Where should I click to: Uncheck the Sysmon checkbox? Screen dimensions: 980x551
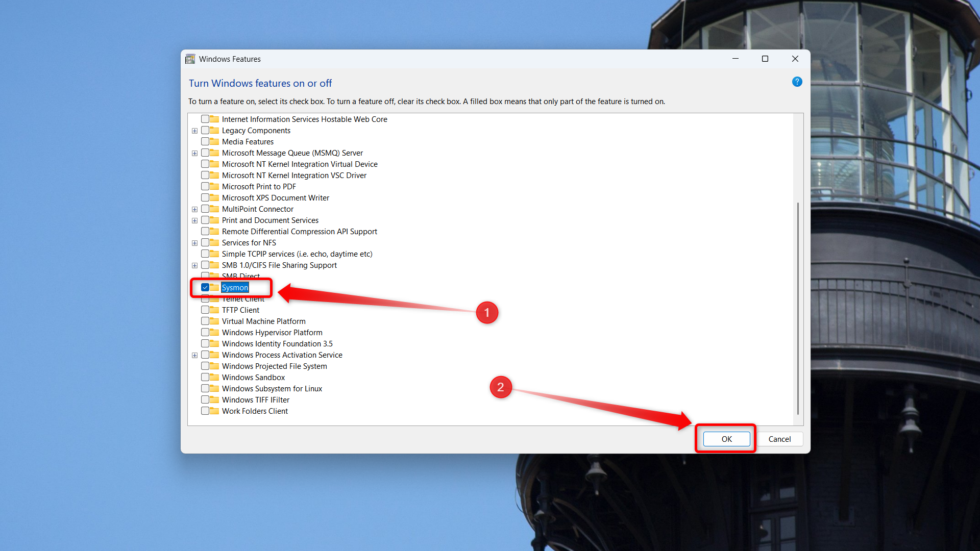tap(205, 288)
